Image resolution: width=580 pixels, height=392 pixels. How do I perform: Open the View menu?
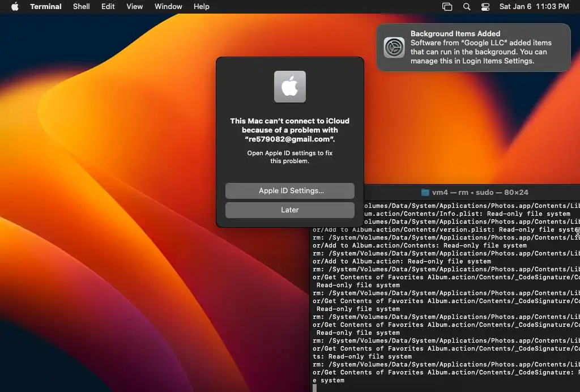(135, 6)
